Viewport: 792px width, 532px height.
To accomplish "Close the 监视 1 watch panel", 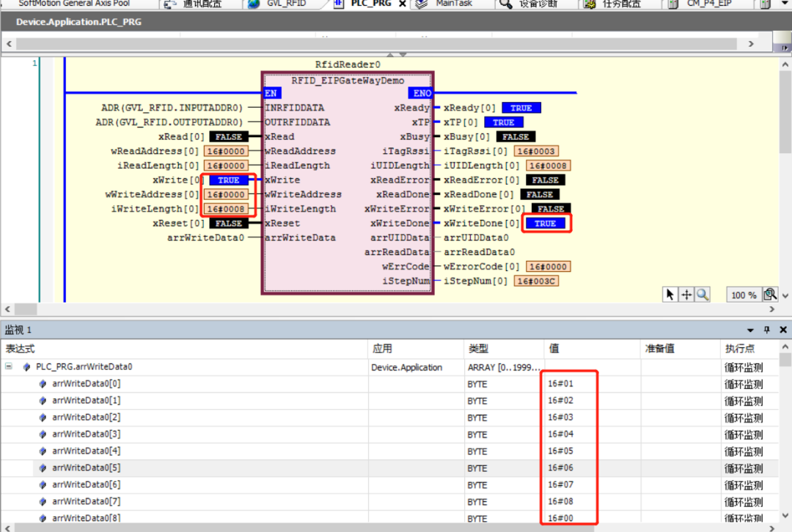I will [x=782, y=330].
